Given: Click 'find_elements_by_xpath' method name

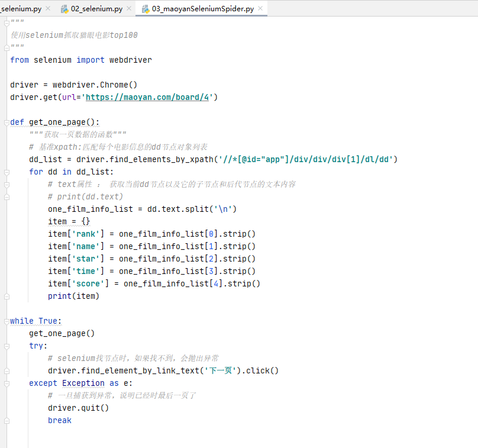Looking at the screenshot, I should (162, 160).
